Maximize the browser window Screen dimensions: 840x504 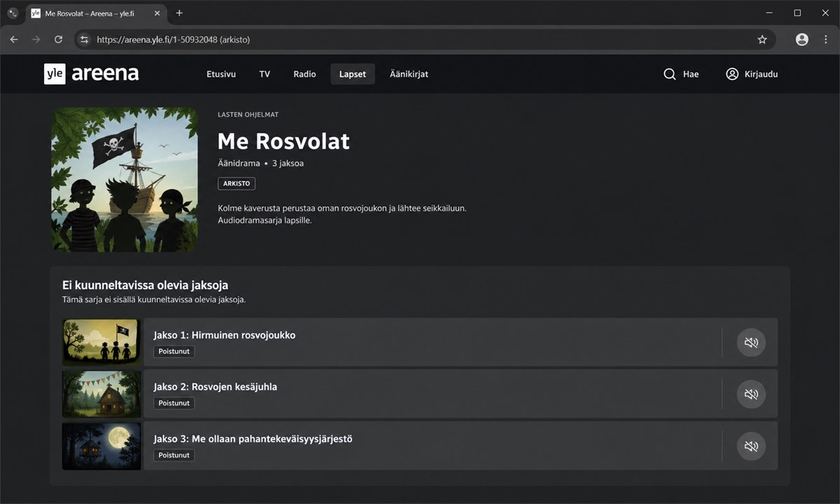coord(797,13)
